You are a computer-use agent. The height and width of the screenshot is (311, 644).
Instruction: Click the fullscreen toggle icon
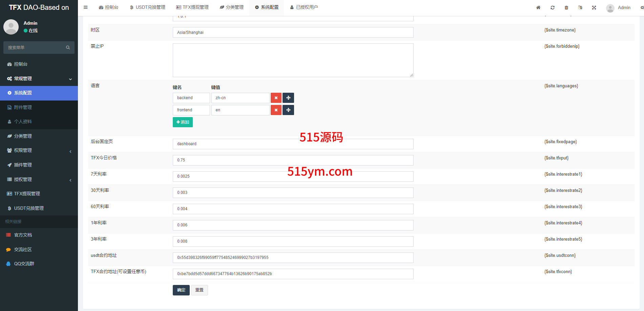tap(594, 7)
